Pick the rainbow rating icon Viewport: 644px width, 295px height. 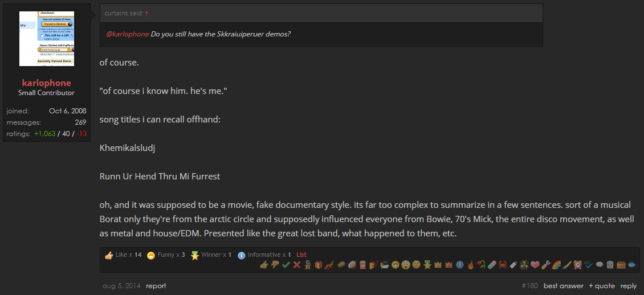[x=556, y=265]
